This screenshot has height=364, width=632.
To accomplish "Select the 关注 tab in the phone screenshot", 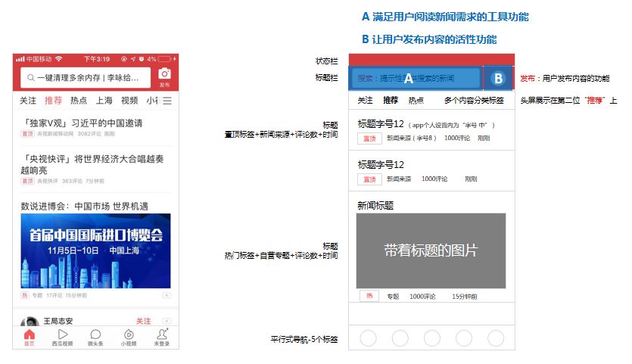I will click(x=28, y=101).
